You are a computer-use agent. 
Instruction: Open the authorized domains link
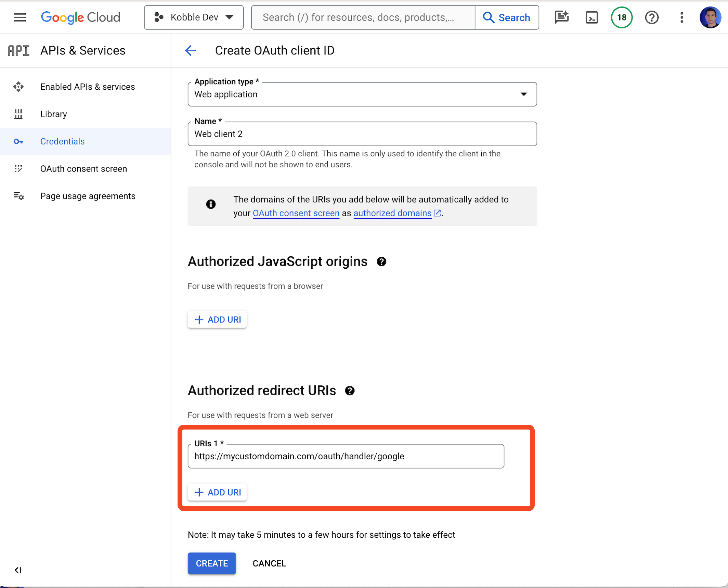click(392, 213)
